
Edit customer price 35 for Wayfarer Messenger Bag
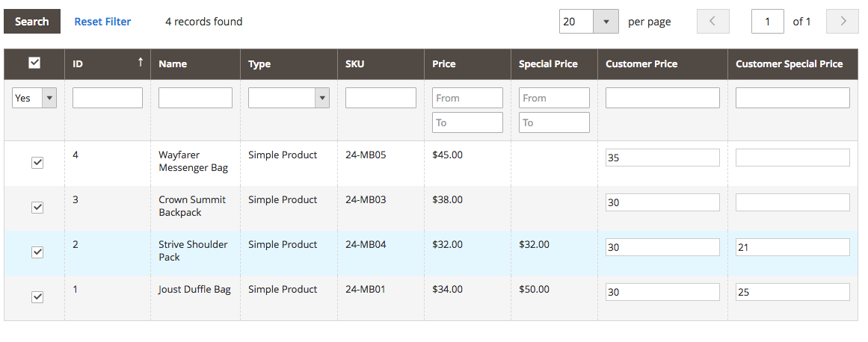coord(662,158)
